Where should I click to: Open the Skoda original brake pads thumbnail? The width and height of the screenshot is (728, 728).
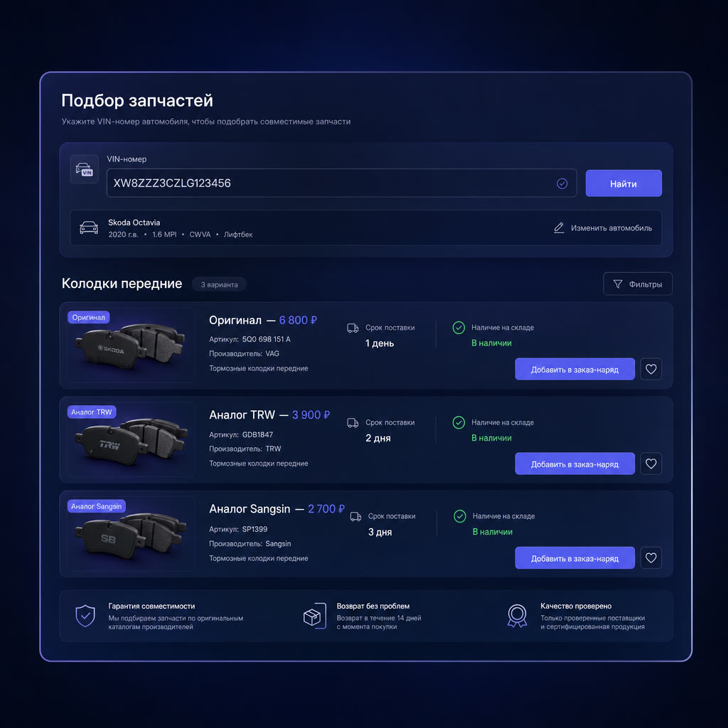coord(131,346)
